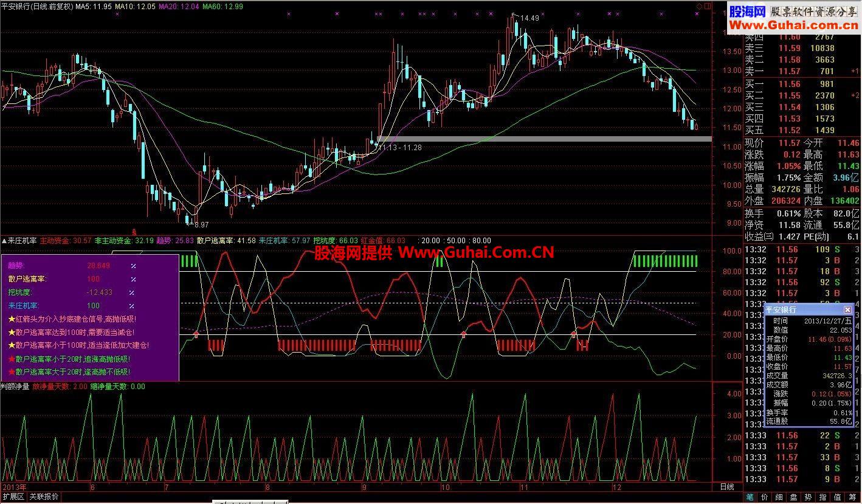This screenshot has height=504, width=862.
Task: Click the 买二 11.55 order row
Action: (802, 95)
